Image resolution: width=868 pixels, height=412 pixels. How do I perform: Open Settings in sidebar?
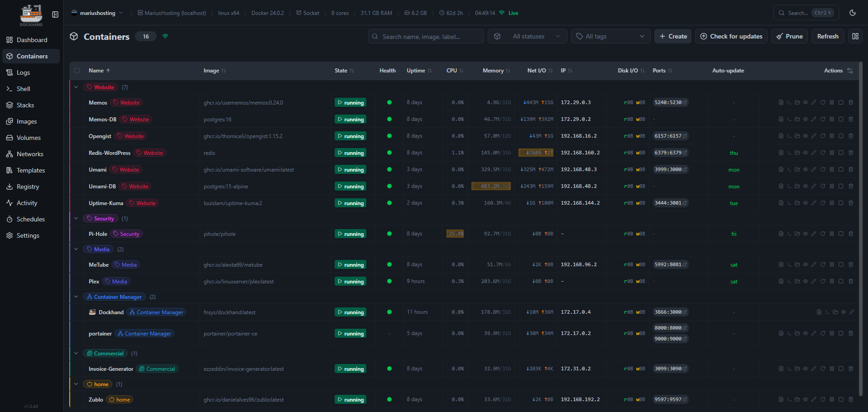pos(31,235)
